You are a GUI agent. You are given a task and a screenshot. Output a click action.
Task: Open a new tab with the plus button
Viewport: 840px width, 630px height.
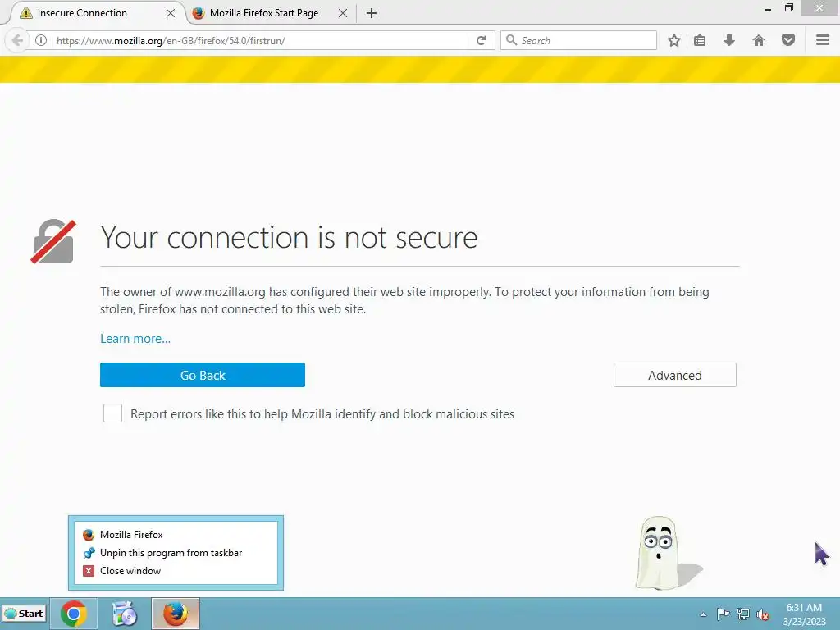tap(372, 13)
